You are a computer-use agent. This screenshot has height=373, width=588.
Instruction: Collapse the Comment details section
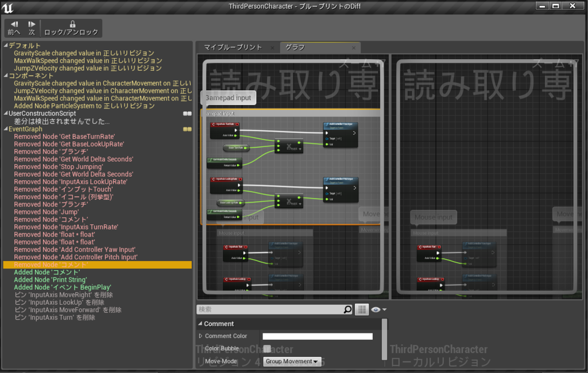[x=200, y=324]
